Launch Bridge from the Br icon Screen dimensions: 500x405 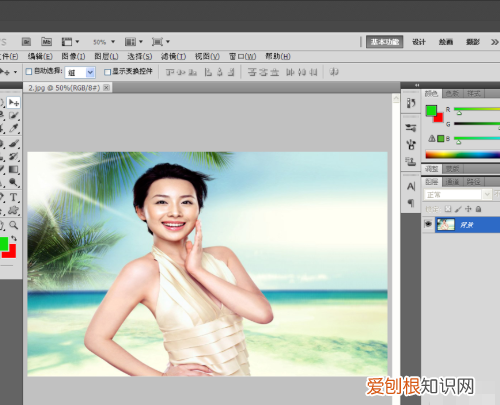[x=26, y=42]
